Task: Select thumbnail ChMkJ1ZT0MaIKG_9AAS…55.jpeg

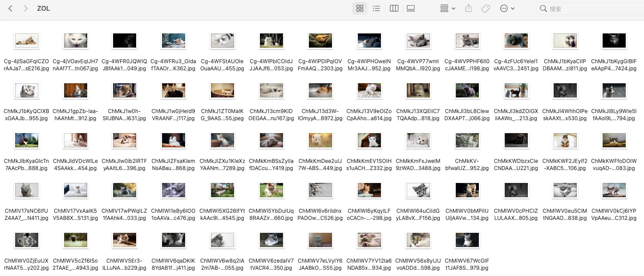Action: 223,90
